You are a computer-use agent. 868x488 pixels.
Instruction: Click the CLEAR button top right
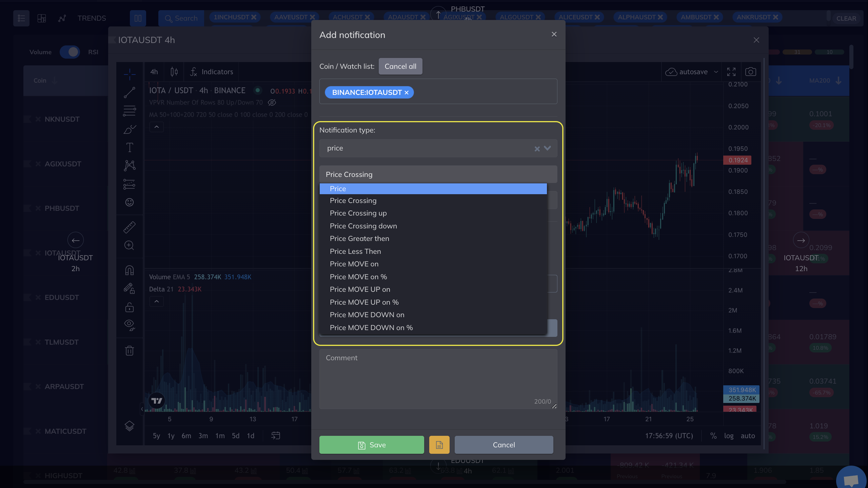(846, 18)
